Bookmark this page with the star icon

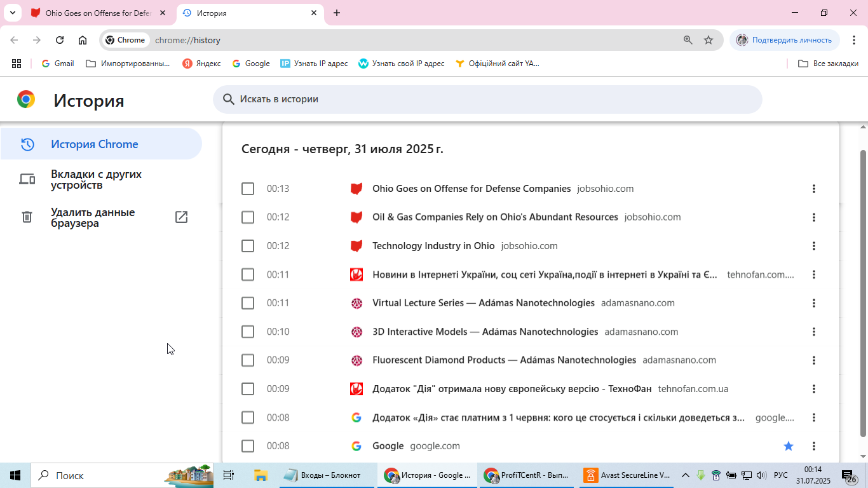point(709,40)
